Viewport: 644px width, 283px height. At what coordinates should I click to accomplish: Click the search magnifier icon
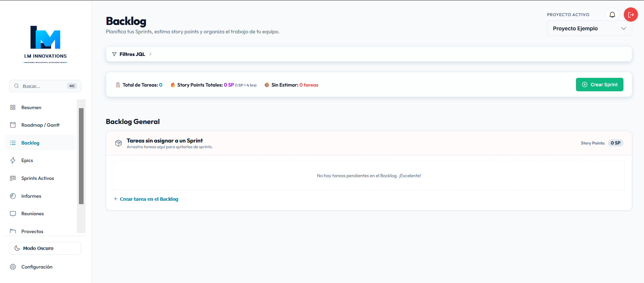(x=16, y=86)
